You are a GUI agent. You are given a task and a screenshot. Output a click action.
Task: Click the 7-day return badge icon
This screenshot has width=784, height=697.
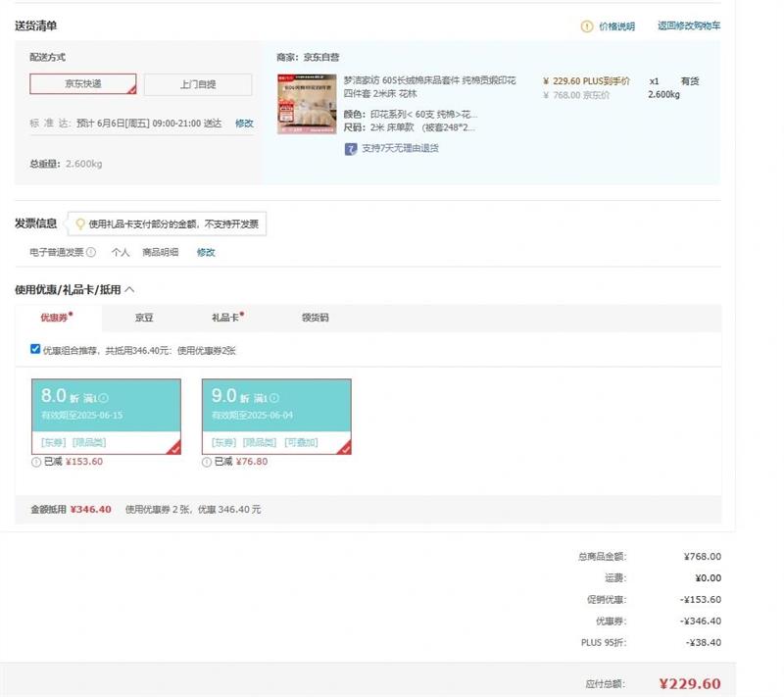[351, 149]
